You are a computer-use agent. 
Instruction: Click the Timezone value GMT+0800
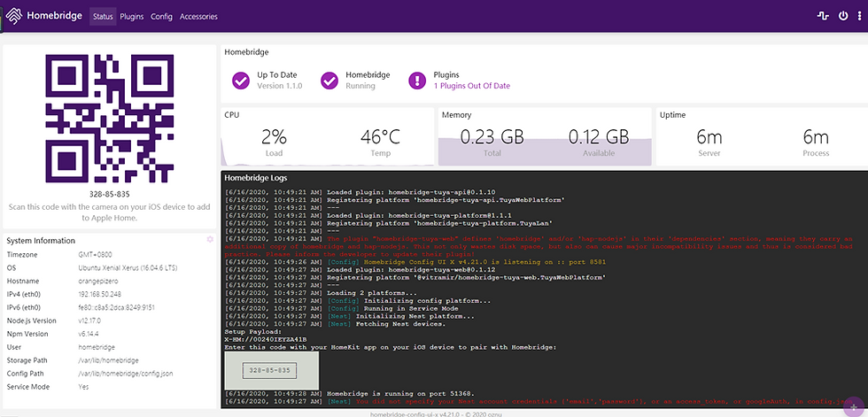(96, 254)
